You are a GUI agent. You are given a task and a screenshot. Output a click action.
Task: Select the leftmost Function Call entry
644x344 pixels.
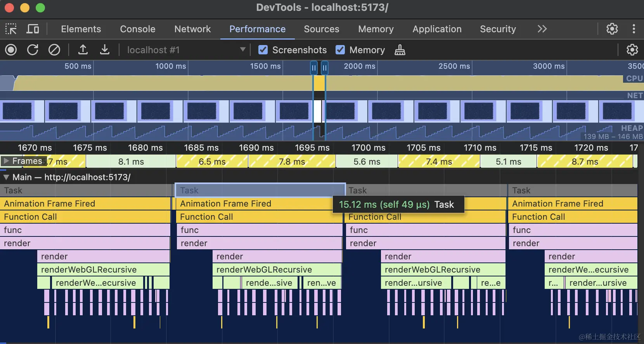point(85,217)
